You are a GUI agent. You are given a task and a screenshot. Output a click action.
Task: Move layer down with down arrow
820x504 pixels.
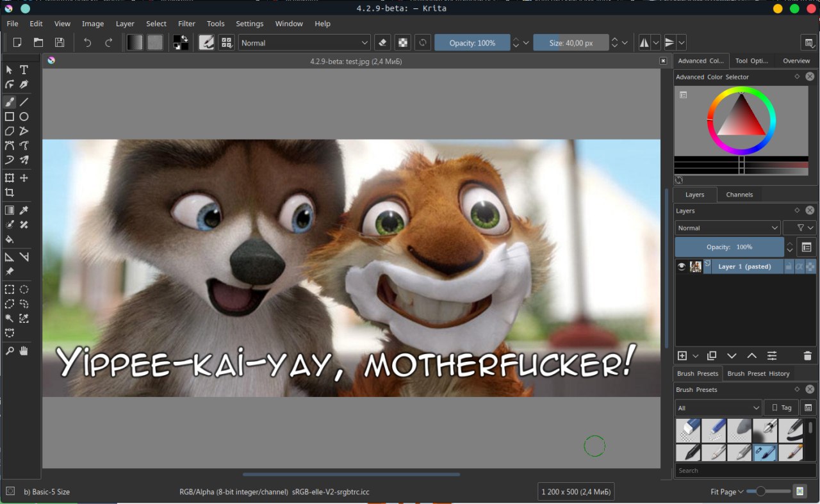(x=732, y=356)
